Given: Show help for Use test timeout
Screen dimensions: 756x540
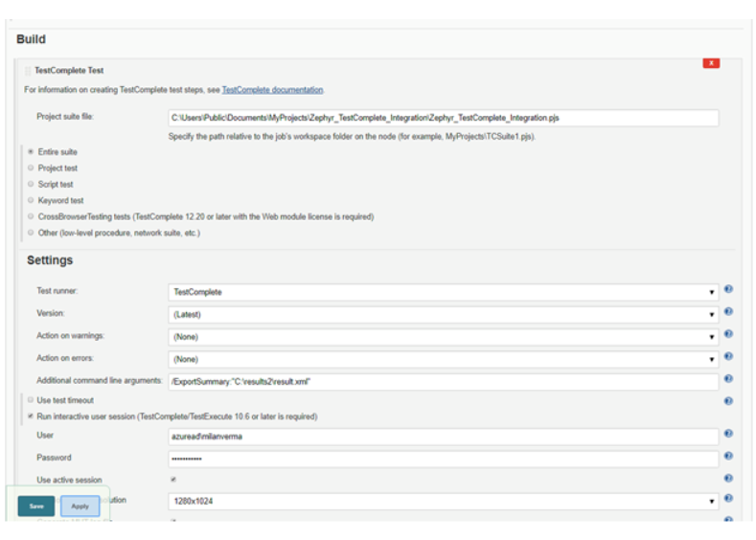Looking at the screenshot, I should [x=728, y=401].
